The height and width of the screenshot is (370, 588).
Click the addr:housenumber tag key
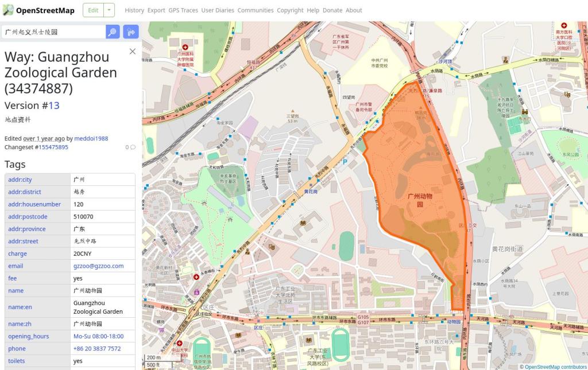[x=34, y=204]
